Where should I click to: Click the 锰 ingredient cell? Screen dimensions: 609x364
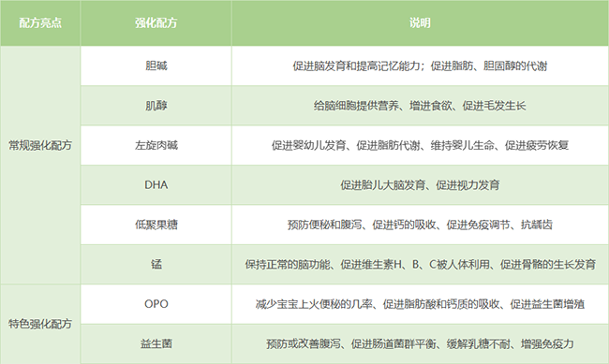156,264
